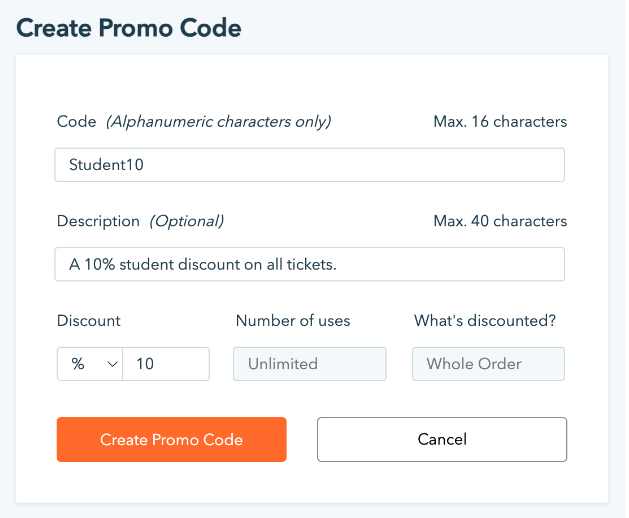Image resolution: width=629 pixels, height=518 pixels.
Task: Click the Max. 40 characters hint
Action: pos(500,221)
